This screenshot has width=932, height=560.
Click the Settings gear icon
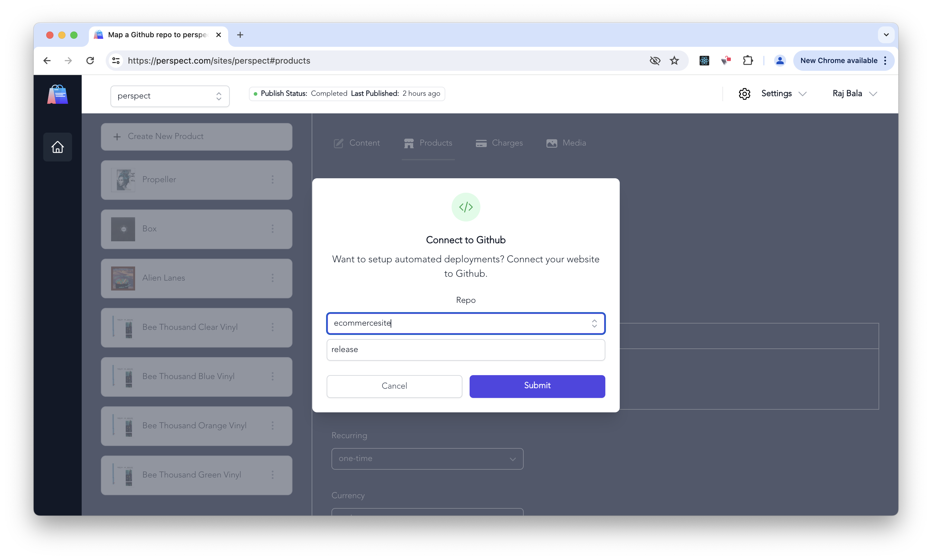tap(744, 94)
